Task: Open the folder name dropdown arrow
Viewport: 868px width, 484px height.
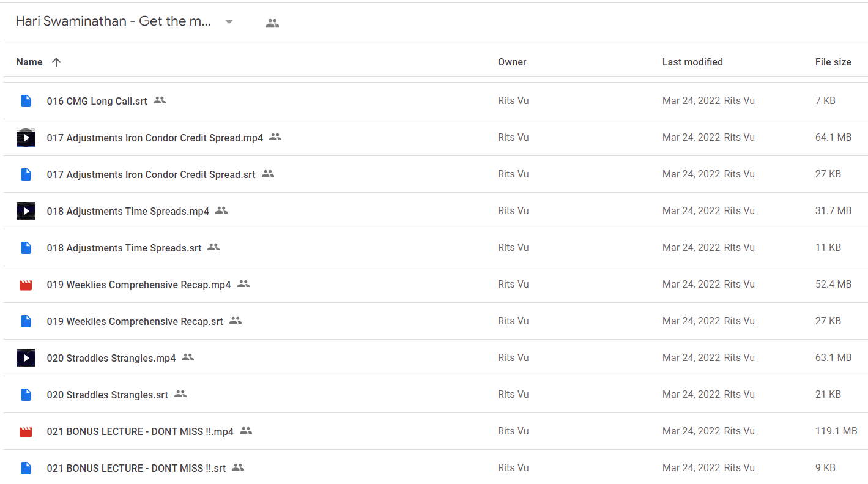Action: pyautogui.click(x=229, y=22)
